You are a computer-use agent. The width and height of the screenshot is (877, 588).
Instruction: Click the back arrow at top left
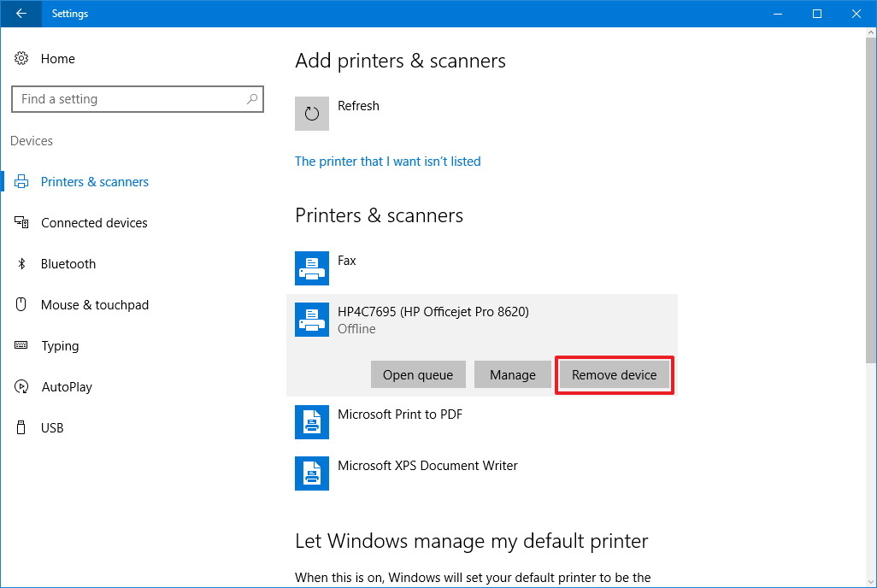pyautogui.click(x=19, y=14)
